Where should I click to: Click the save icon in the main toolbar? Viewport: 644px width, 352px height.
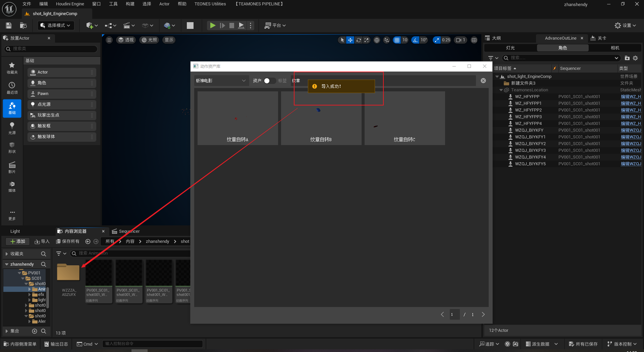pos(9,26)
